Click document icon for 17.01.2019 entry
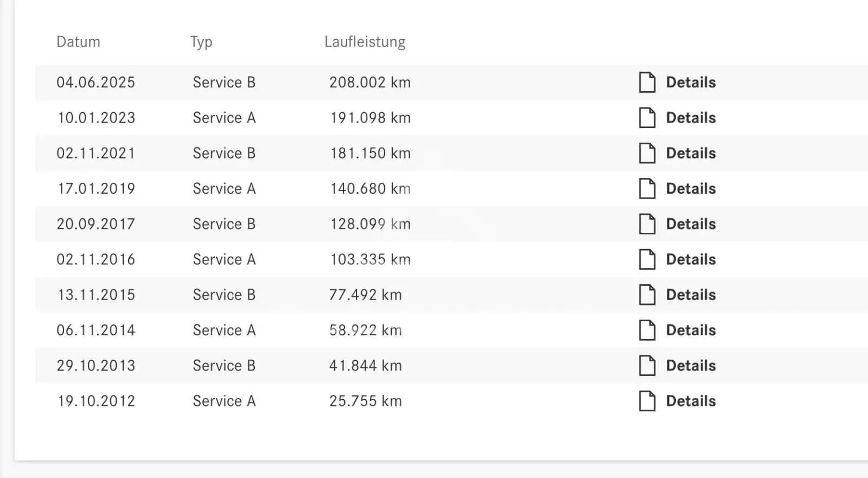This screenshot has height=478, width=868. tap(647, 188)
